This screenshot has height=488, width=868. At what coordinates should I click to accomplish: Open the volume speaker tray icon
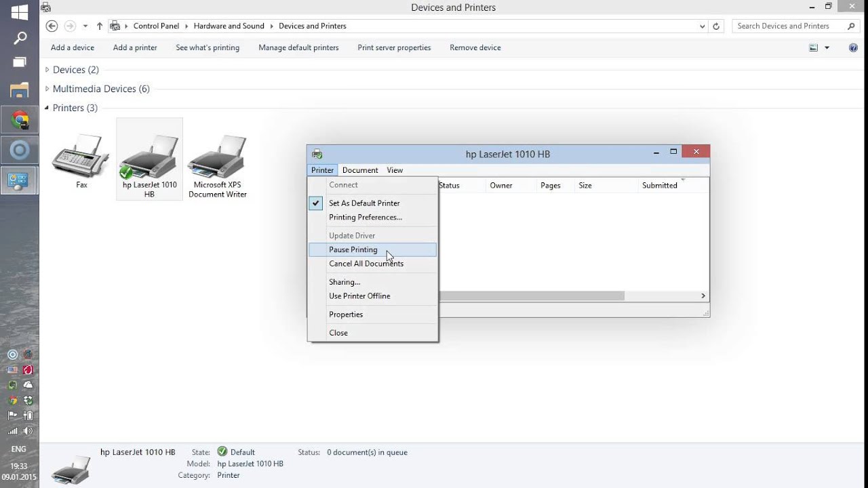pyautogui.click(x=28, y=430)
